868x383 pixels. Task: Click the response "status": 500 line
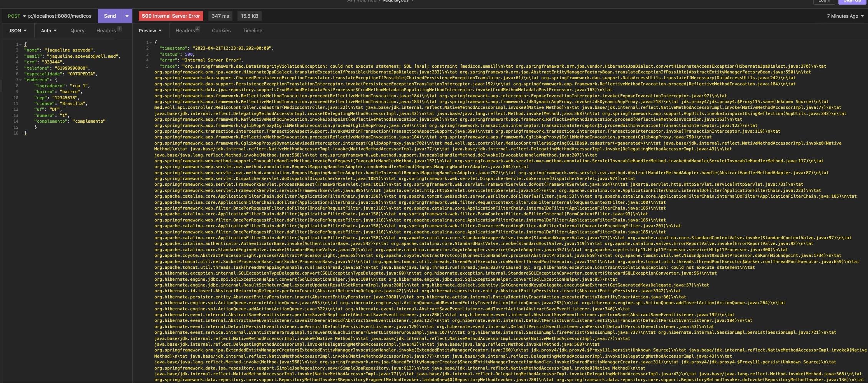pos(177,54)
